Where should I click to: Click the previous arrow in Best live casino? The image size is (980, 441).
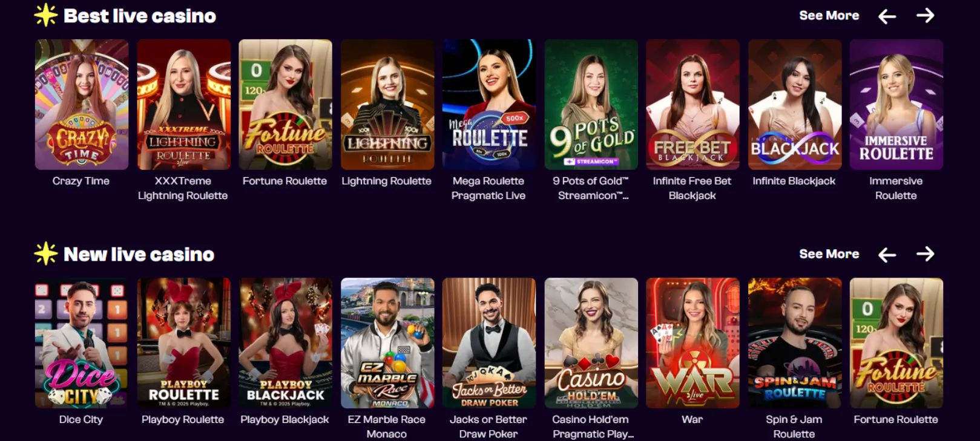pos(887,16)
